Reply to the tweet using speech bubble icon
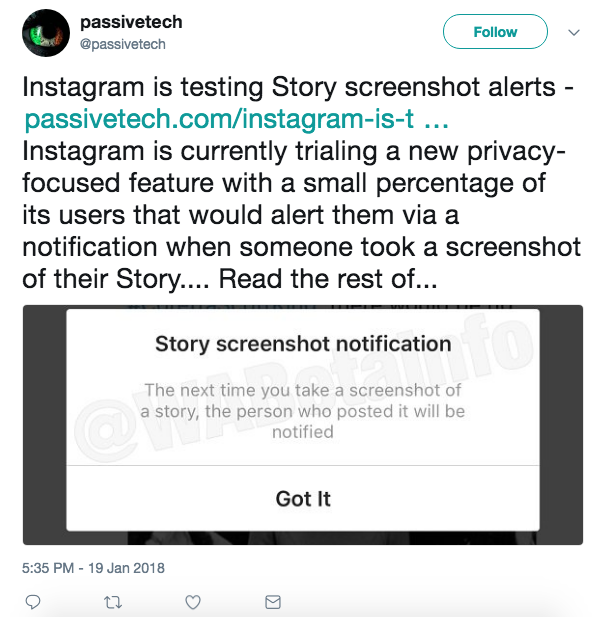The height and width of the screenshot is (617, 611). pos(33,602)
